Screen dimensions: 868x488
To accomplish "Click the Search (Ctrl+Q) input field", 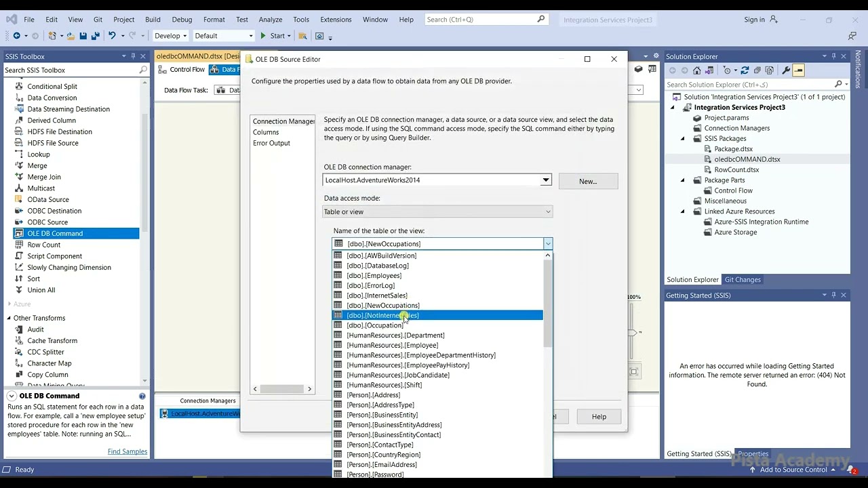I will click(486, 20).
